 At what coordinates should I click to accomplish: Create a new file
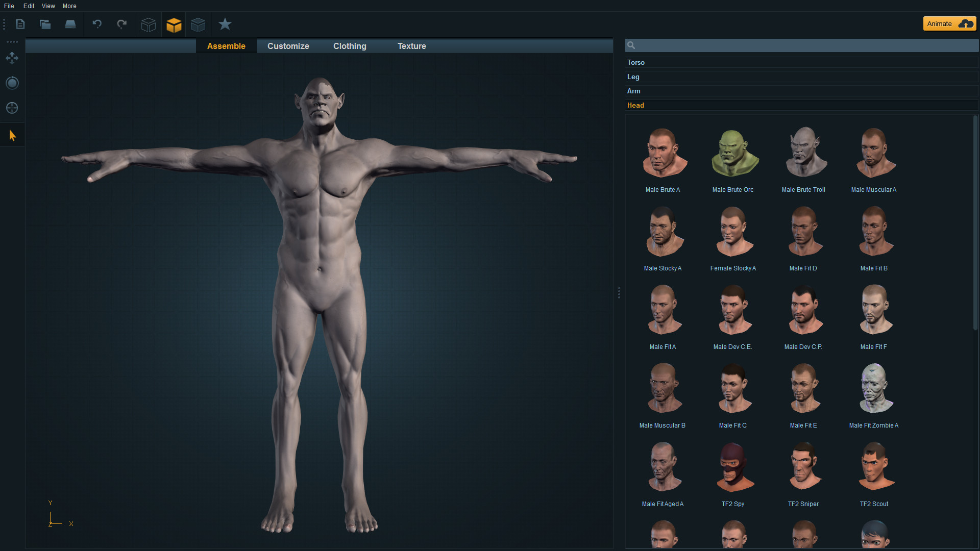(x=20, y=24)
